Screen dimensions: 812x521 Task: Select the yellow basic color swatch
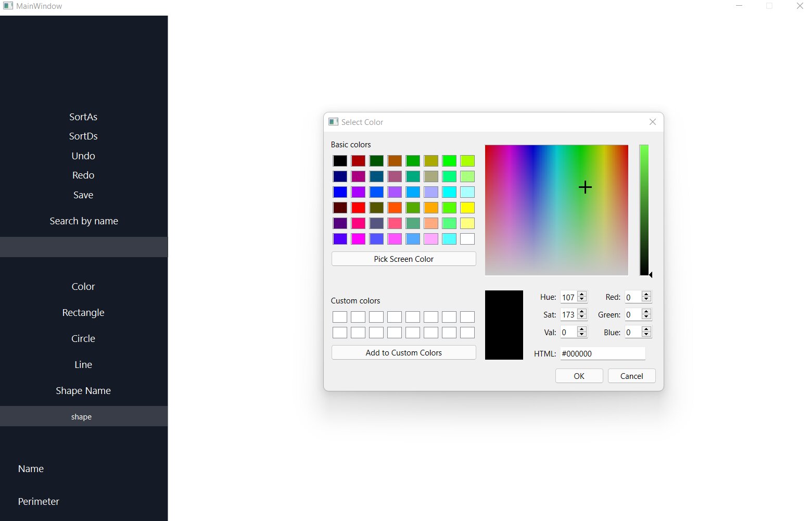pyautogui.click(x=467, y=207)
